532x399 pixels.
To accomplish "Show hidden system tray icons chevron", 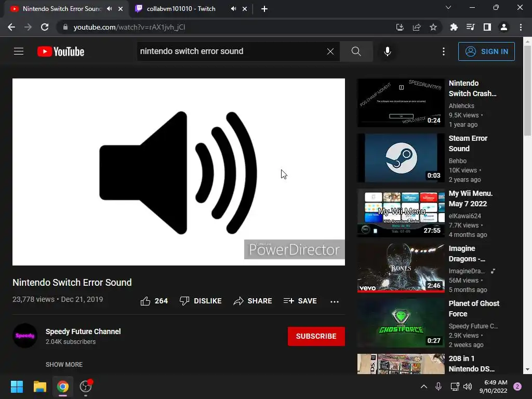I will [x=424, y=387].
